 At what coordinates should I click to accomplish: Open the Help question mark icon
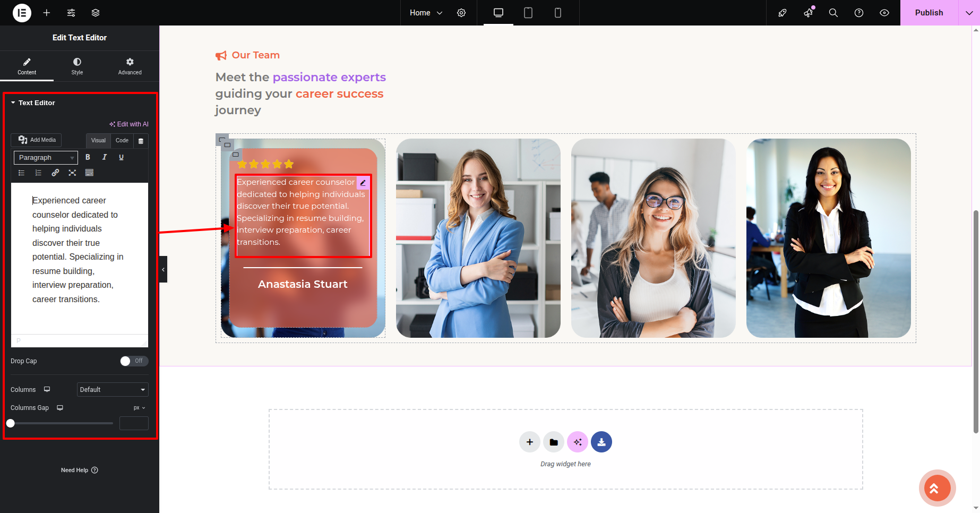(x=859, y=13)
